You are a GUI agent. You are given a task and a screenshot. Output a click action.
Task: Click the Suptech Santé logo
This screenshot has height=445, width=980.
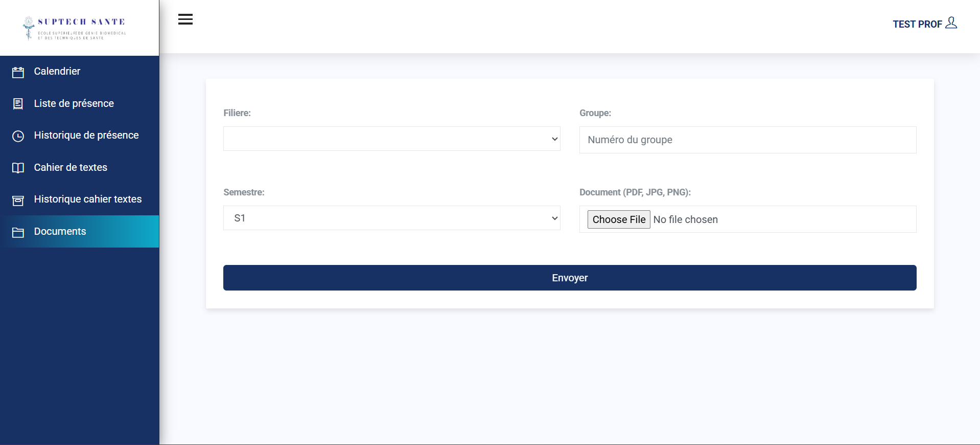[x=75, y=28]
